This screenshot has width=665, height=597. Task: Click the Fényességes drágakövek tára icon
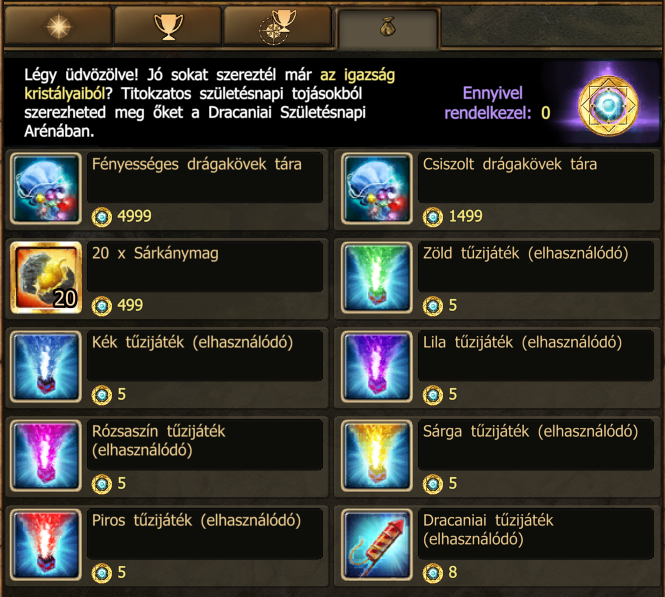[x=46, y=188]
